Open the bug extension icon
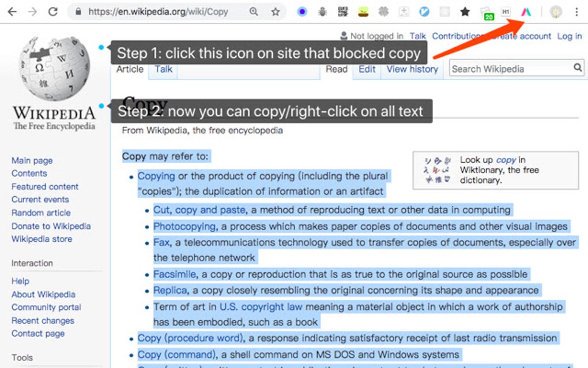Image resolution: width=588 pixels, height=368 pixels. click(322, 12)
